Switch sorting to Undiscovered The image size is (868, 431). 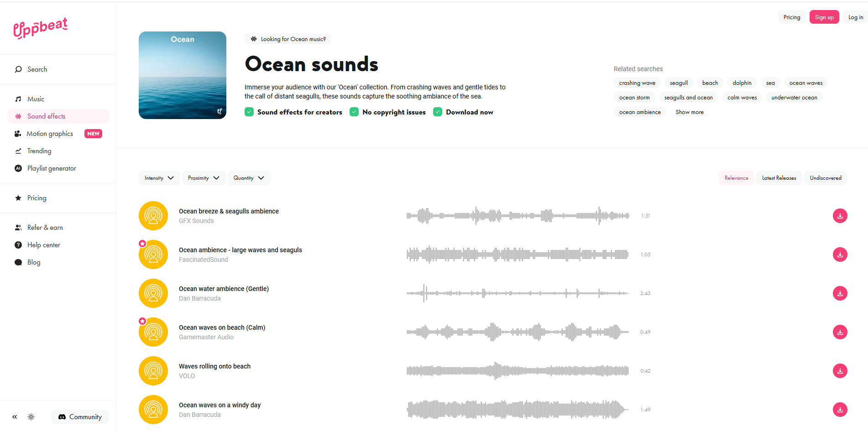point(826,177)
